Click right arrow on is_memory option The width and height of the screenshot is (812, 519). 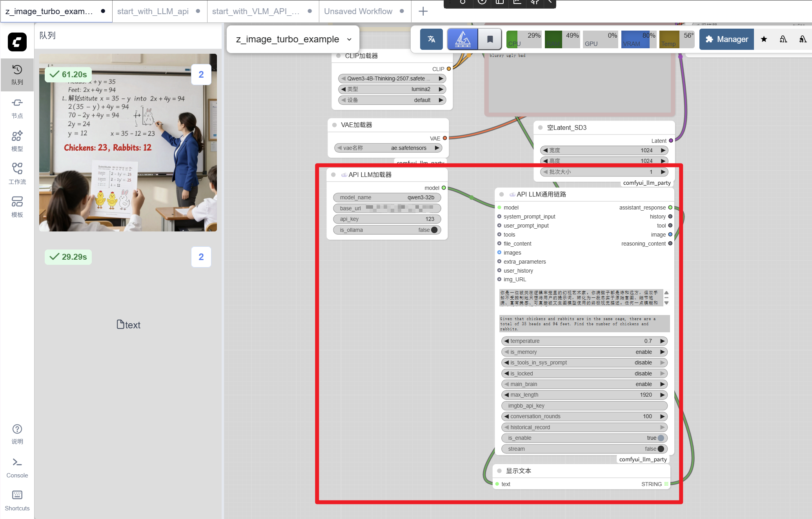tap(663, 352)
